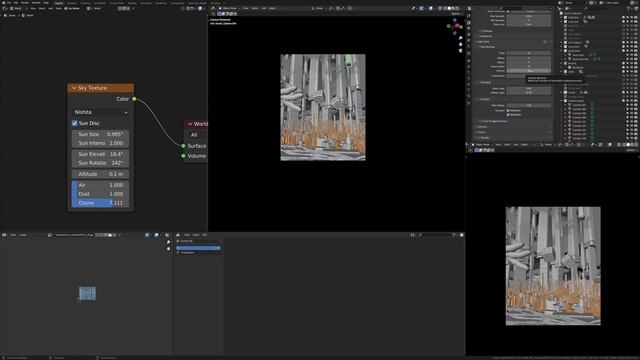Click the image thumbnail in the image editor
Screen dimensions: 640x360
(x=87, y=293)
